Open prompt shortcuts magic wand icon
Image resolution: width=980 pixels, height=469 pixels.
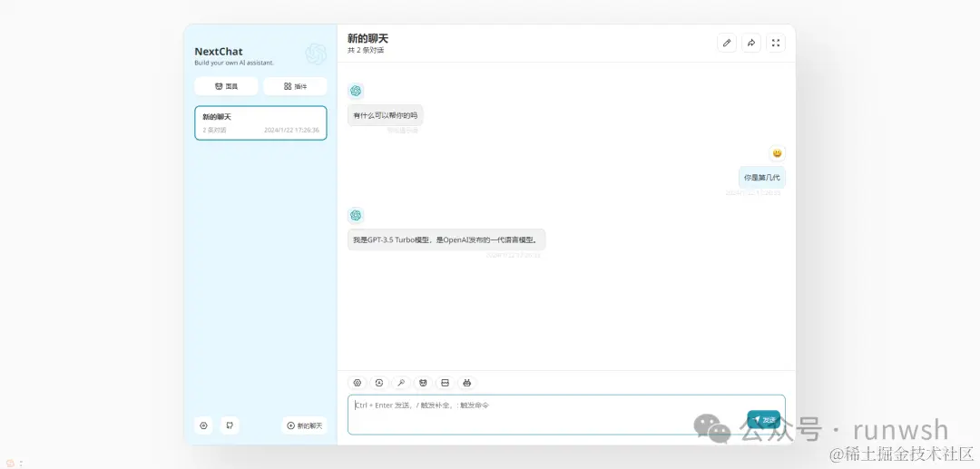401,383
